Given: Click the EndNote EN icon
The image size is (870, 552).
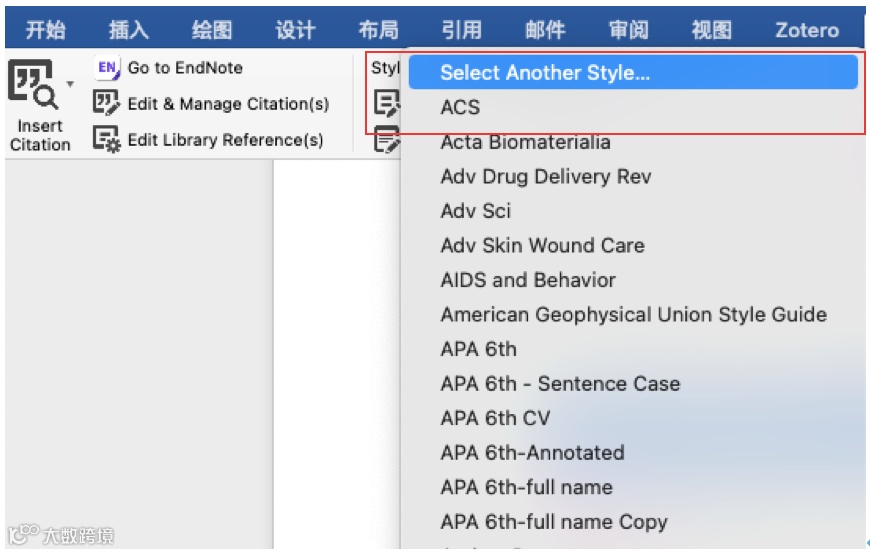Looking at the screenshot, I should (107, 68).
